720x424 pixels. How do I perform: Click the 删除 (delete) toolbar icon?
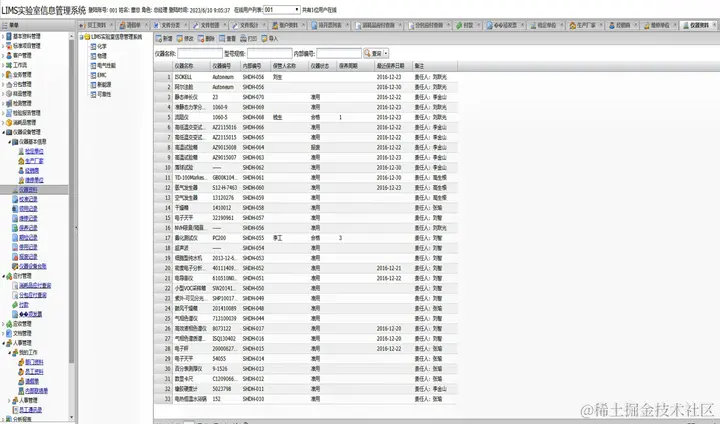pyautogui.click(x=201, y=39)
